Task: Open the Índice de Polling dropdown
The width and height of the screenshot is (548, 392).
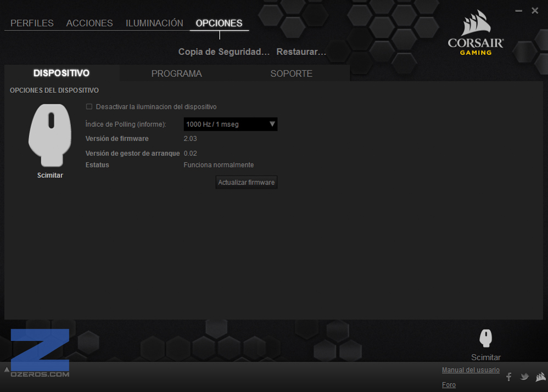Action: point(230,125)
